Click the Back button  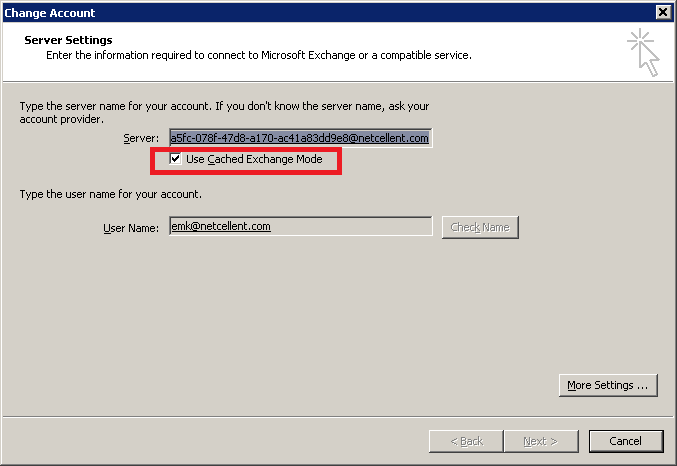click(x=466, y=441)
